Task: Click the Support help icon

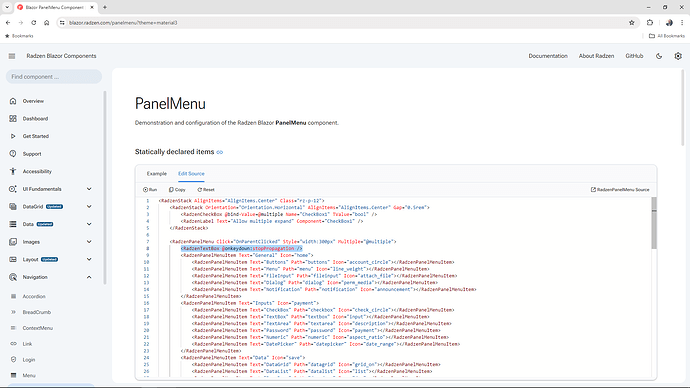Action: 13,154
